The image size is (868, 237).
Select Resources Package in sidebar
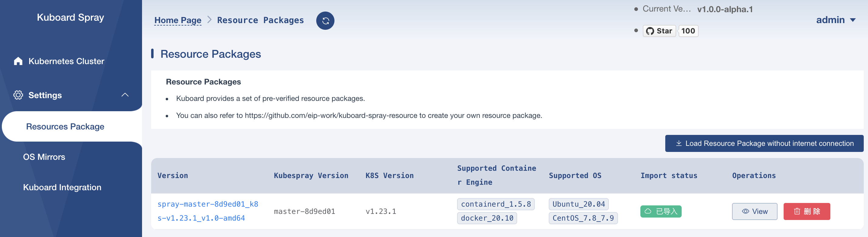click(x=65, y=126)
